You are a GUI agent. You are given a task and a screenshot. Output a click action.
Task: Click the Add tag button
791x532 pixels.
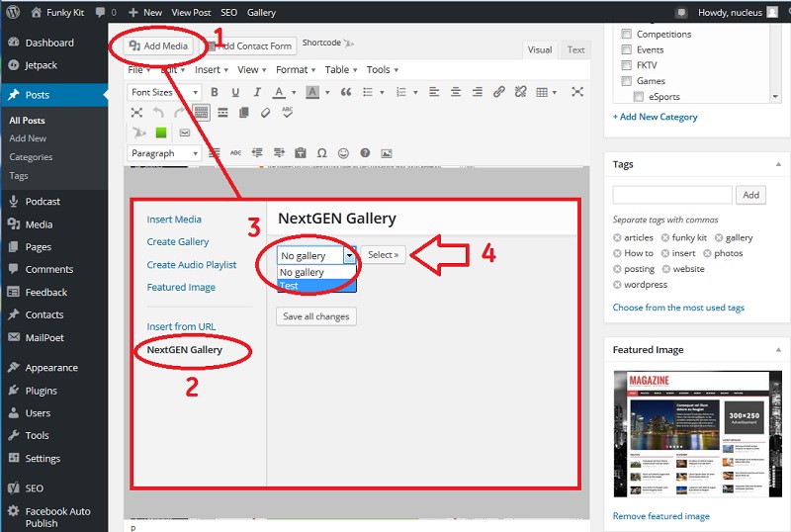750,195
